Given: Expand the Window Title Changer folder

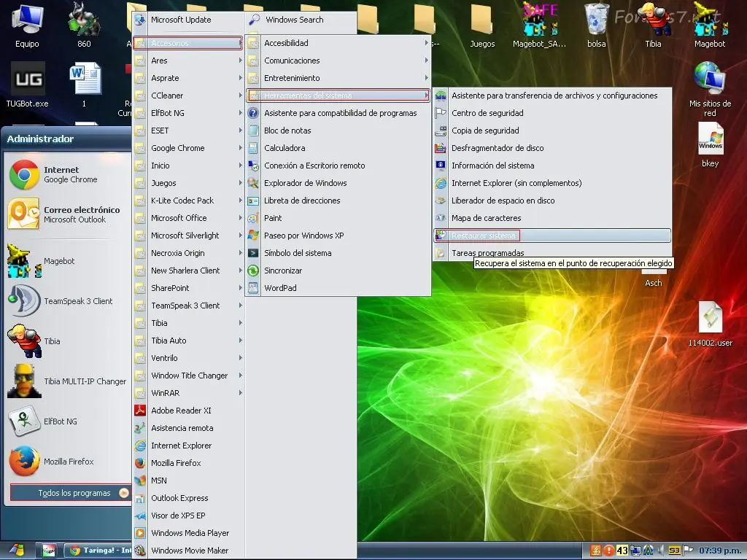Looking at the screenshot, I should pyautogui.click(x=187, y=376).
